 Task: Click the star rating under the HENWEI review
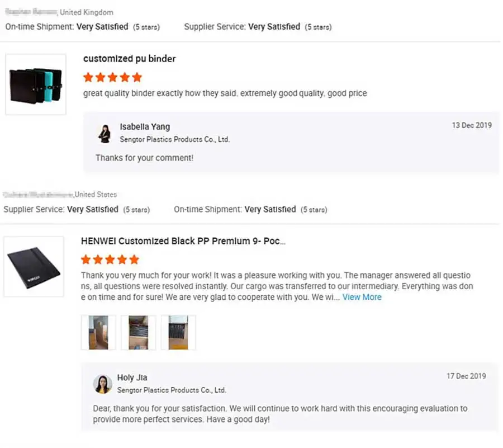coord(110,260)
